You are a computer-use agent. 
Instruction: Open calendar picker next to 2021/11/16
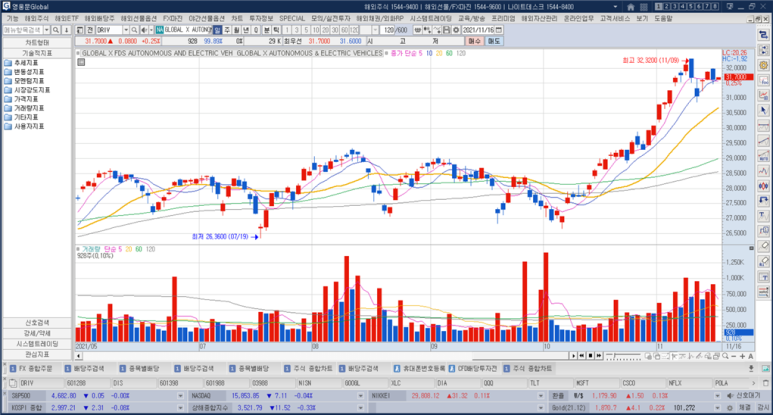tap(499, 30)
